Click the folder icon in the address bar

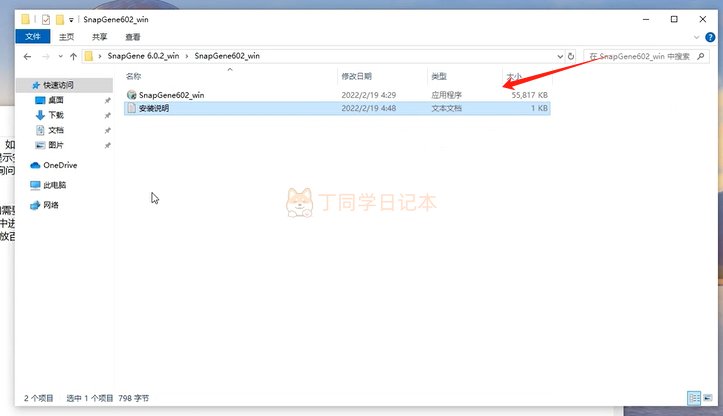(89, 56)
